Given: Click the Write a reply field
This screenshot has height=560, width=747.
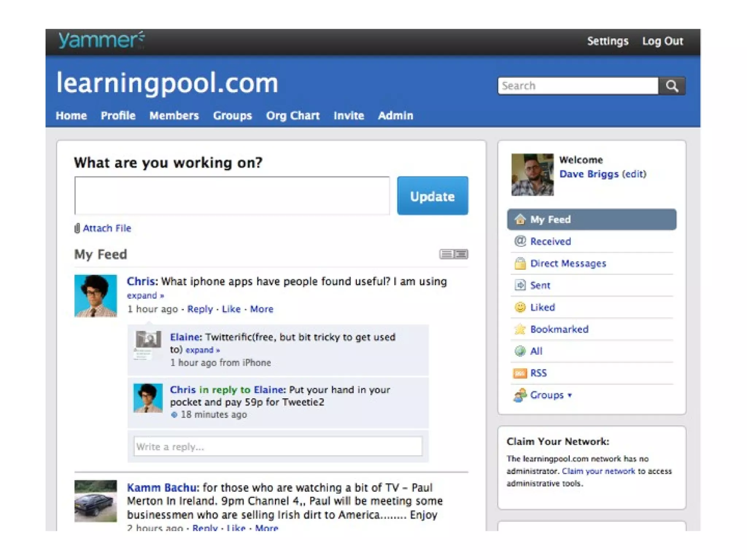Looking at the screenshot, I should (x=278, y=446).
